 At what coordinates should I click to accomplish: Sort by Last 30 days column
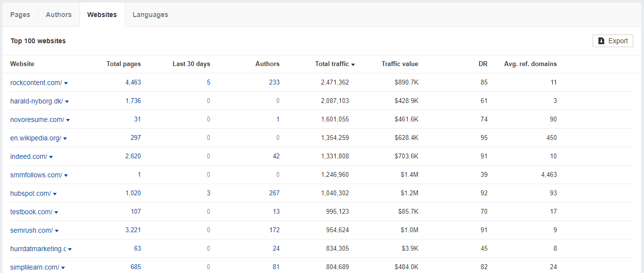[192, 64]
